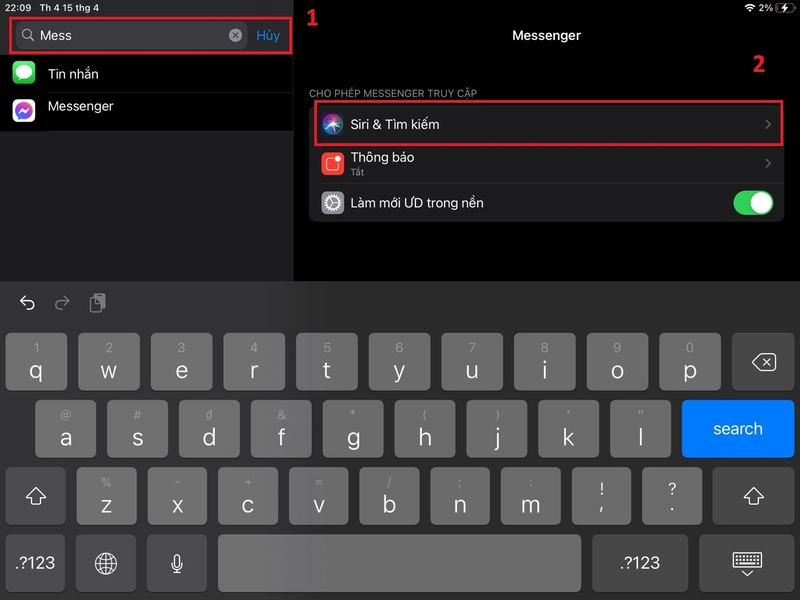The image size is (800, 600).
Task: Tap the microphone dictation key
Action: click(x=177, y=563)
